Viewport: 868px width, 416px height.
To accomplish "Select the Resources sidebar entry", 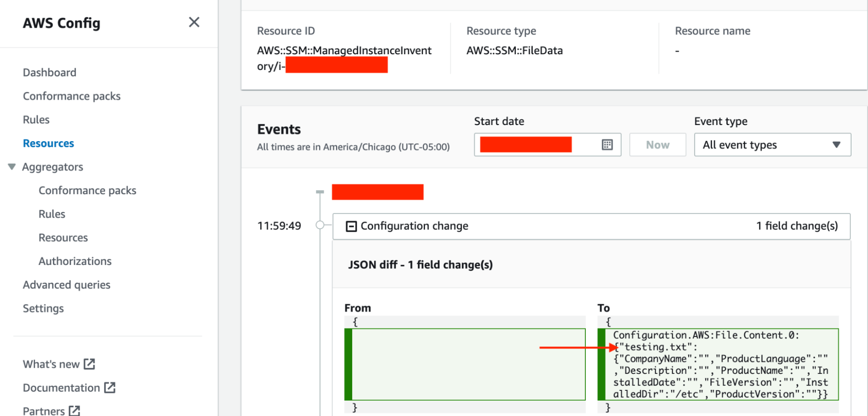I will 48,143.
